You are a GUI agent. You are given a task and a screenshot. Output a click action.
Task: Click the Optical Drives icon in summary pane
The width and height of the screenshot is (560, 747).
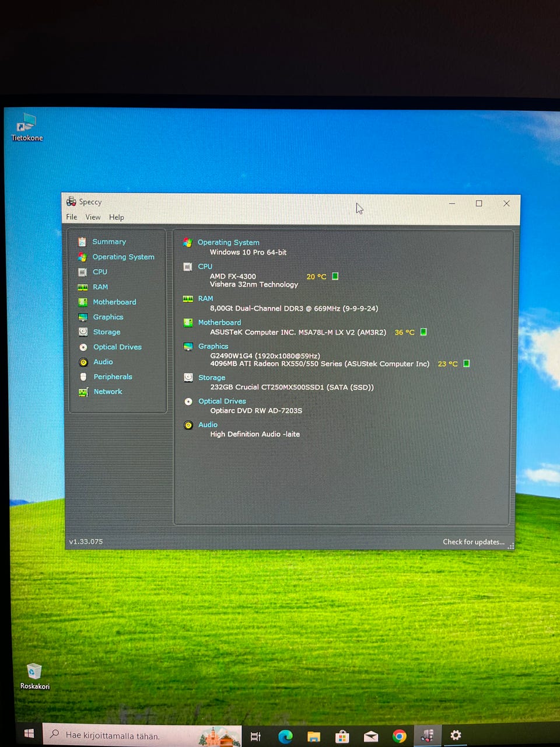[x=188, y=402]
